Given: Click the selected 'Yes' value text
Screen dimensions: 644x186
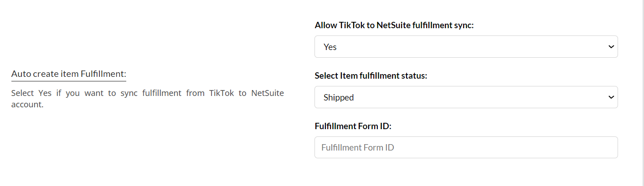Looking at the screenshot, I should click(330, 47).
